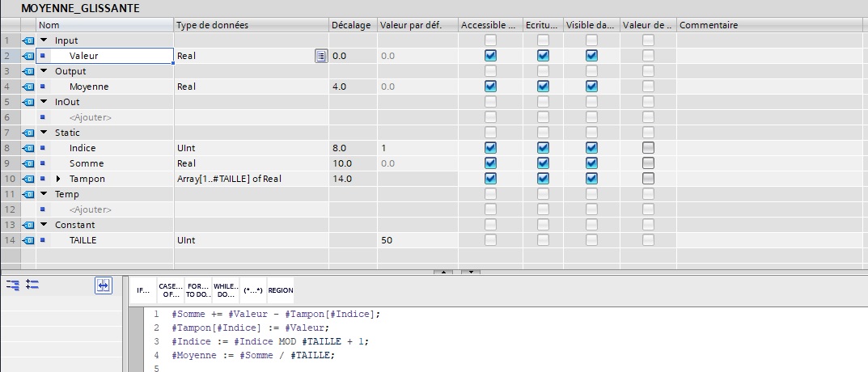Insert an IF statement template

[143, 290]
